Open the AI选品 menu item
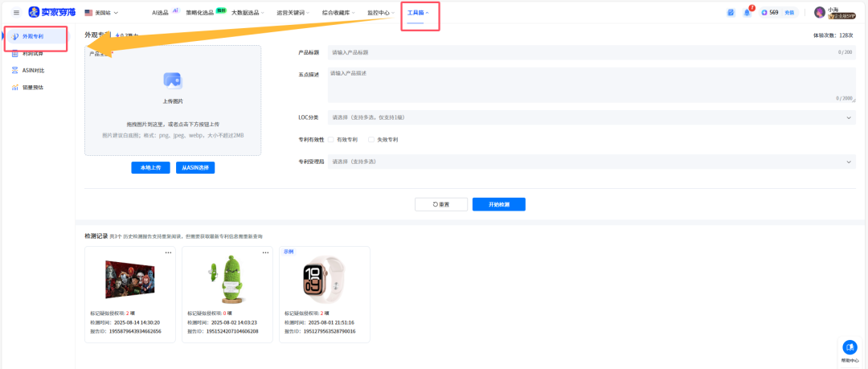This screenshot has height=369, width=868. (x=160, y=12)
